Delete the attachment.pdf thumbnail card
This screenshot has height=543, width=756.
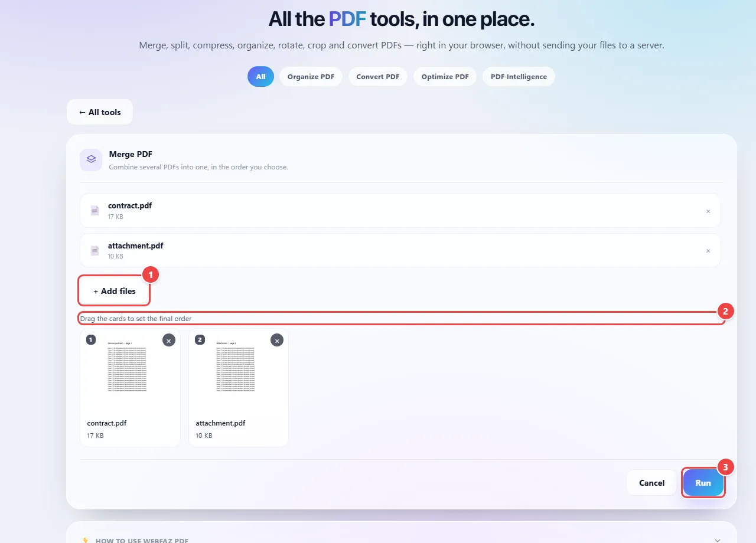pyautogui.click(x=277, y=341)
